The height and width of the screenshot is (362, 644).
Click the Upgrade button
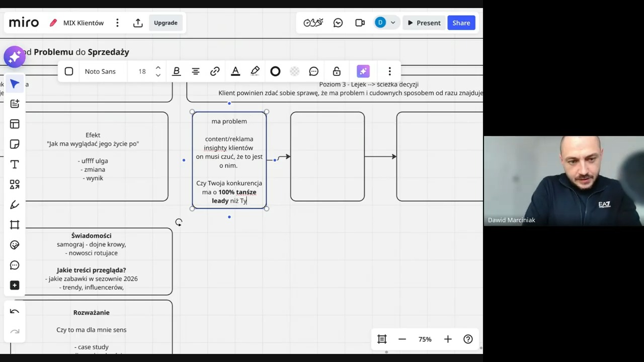[166, 23]
